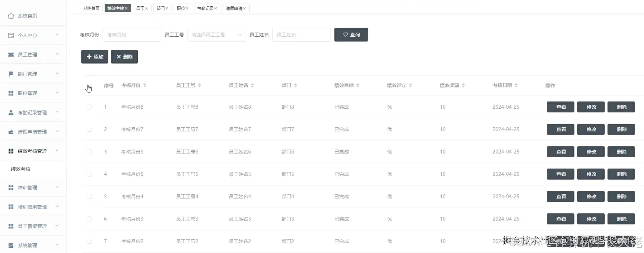Click the grid icon for 职位管理
This screenshot has width=644, height=253.
coord(11,93)
